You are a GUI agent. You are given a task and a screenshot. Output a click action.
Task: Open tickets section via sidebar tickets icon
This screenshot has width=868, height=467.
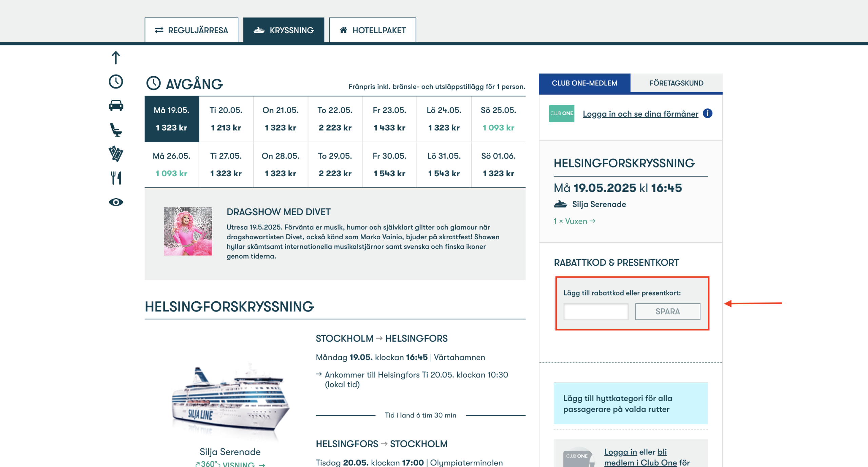(116, 154)
